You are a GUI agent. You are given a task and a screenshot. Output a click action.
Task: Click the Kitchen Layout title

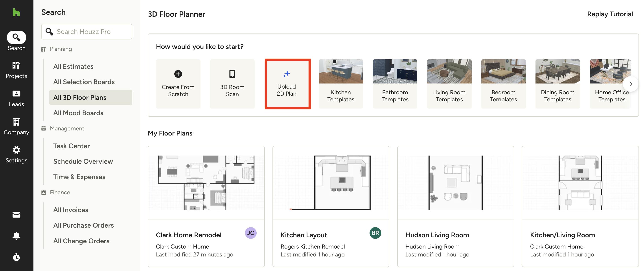pyautogui.click(x=304, y=235)
